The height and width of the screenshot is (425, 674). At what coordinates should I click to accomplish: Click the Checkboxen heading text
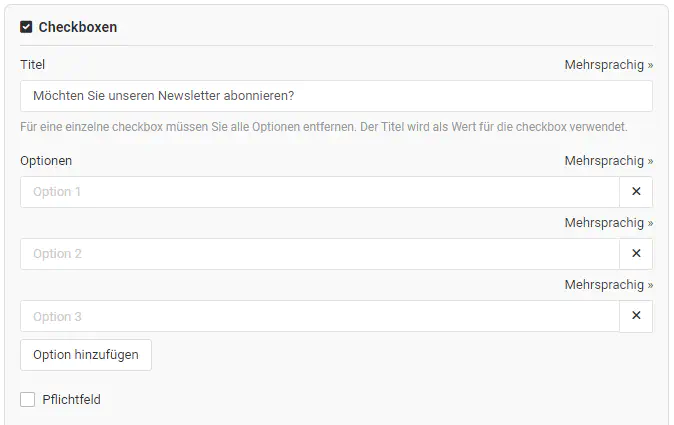pyautogui.click(x=77, y=27)
